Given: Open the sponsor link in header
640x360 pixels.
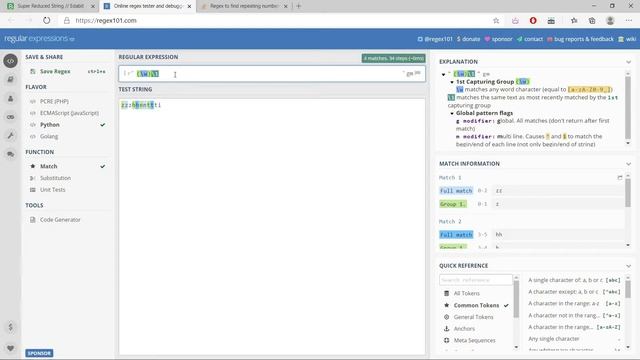Looking at the screenshot, I should [498, 39].
